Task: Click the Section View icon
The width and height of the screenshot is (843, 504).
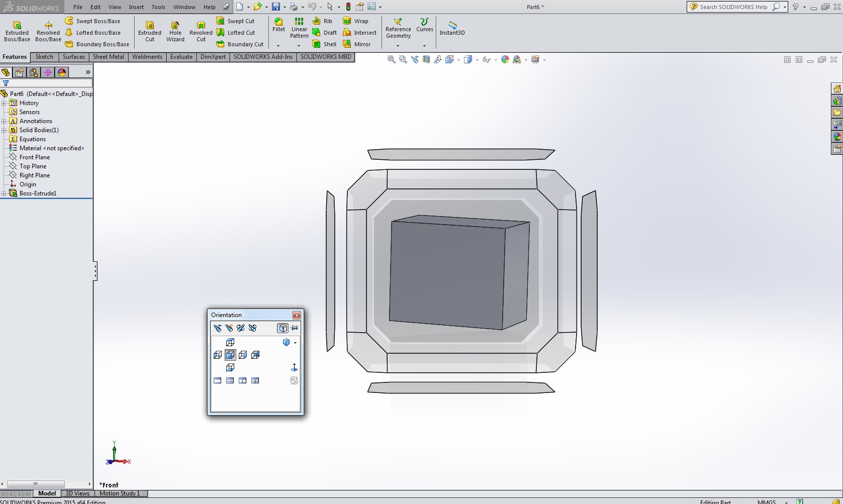Action: tap(426, 59)
